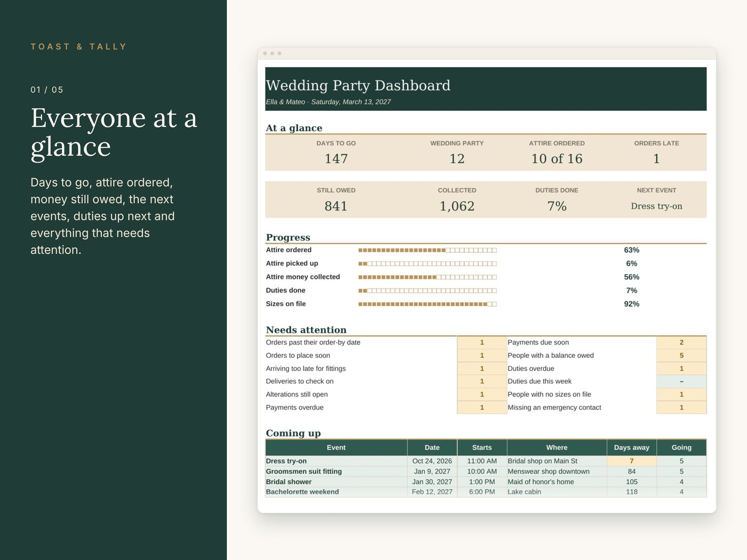Click the Coming up section heading
Image resolution: width=747 pixels, height=560 pixels.
[293, 433]
